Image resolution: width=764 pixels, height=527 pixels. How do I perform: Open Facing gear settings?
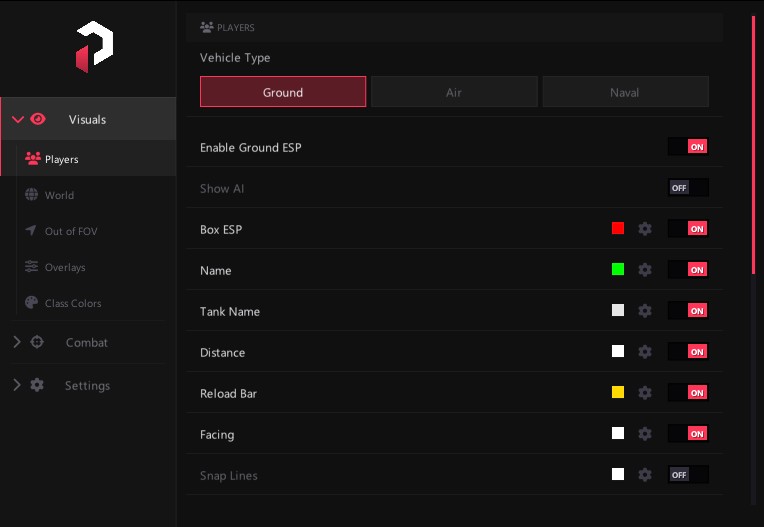pyautogui.click(x=645, y=433)
